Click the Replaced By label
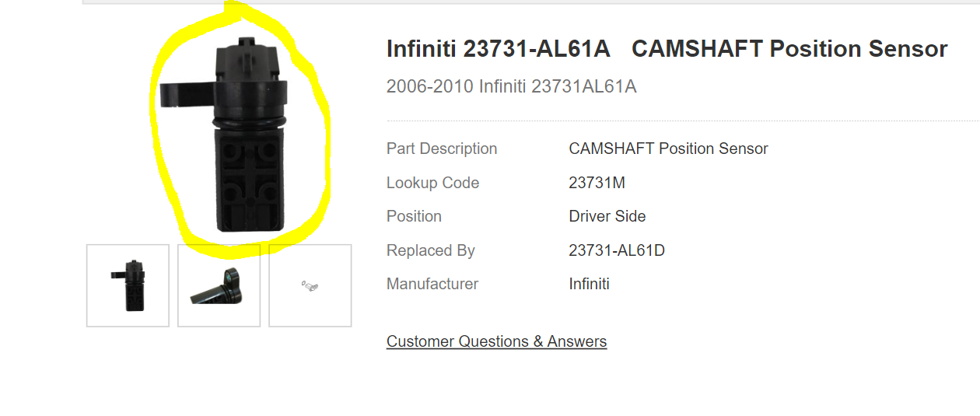The width and height of the screenshot is (980, 416). click(x=430, y=250)
